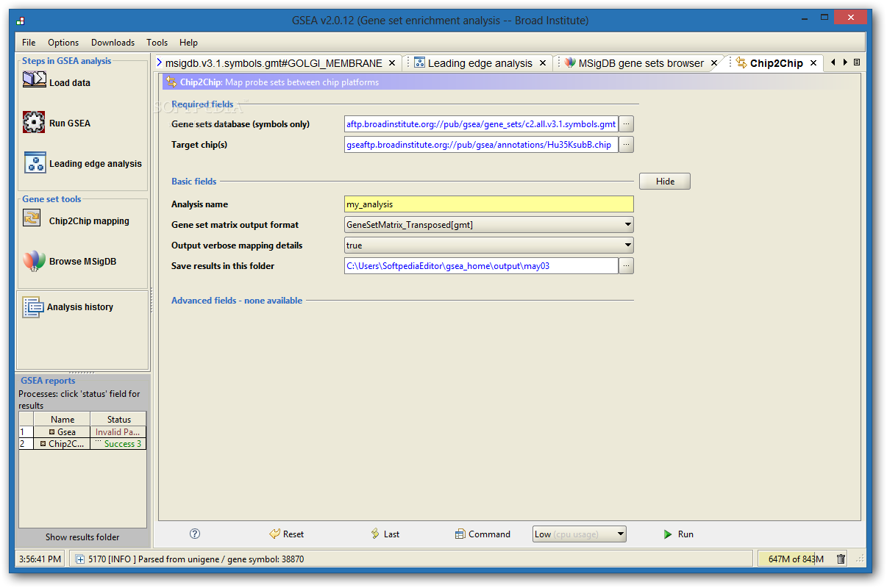
Task: Click row number 2 in reports table
Action: pos(26,444)
